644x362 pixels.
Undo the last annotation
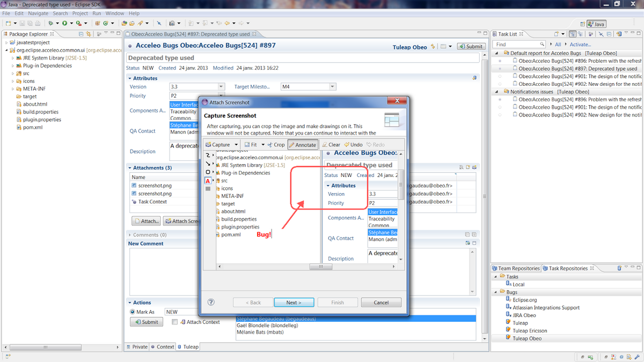[353, 145]
